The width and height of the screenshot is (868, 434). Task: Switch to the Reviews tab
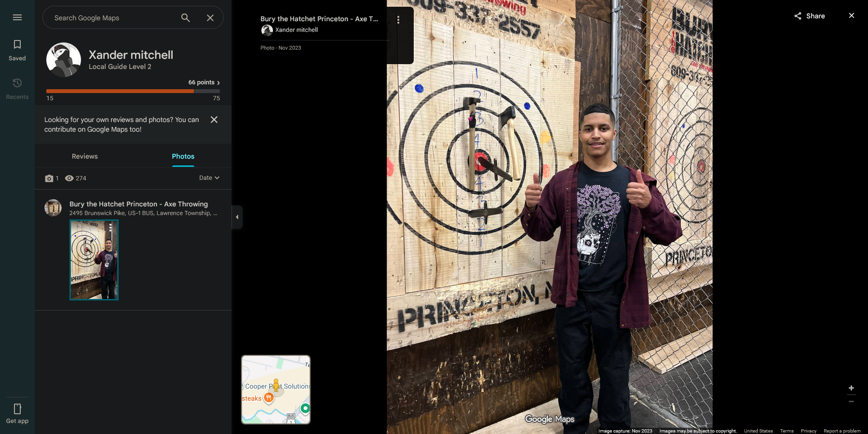85,156
